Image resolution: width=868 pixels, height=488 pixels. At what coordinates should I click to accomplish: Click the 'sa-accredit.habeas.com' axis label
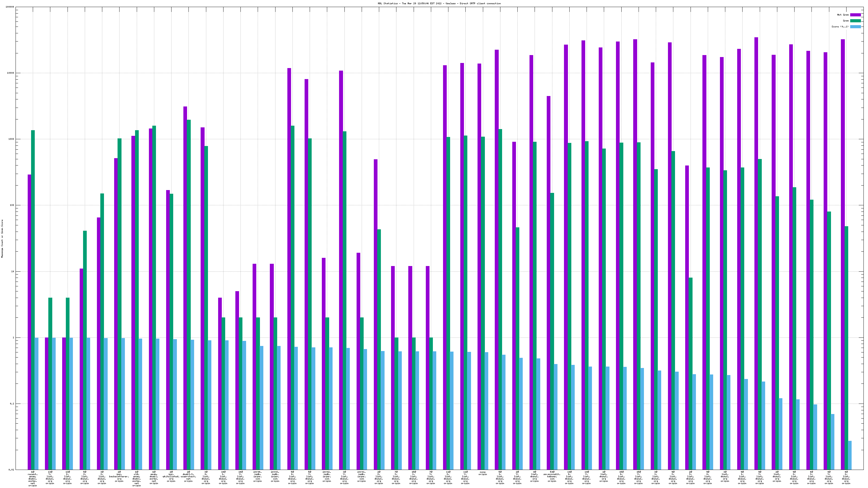click(x=552, y=476)
